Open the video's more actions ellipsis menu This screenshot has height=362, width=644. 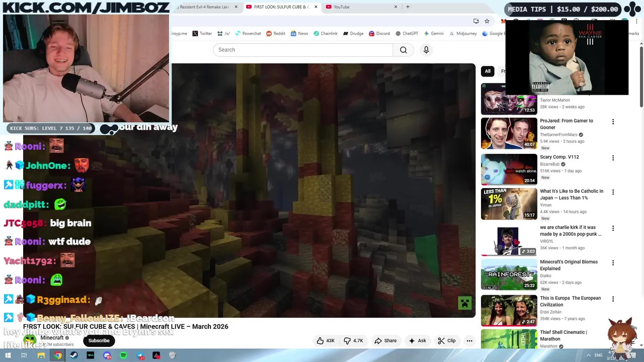(469, 341)
